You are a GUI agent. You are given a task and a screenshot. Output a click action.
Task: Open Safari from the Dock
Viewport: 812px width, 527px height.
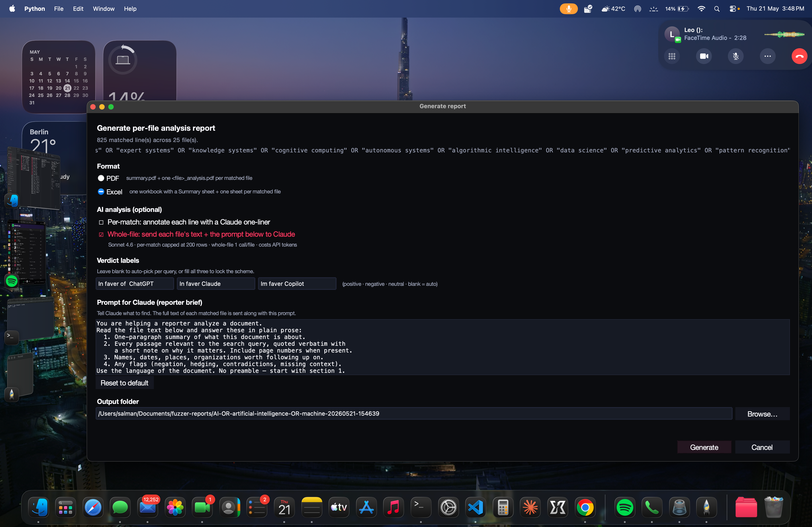coord(93,507)
